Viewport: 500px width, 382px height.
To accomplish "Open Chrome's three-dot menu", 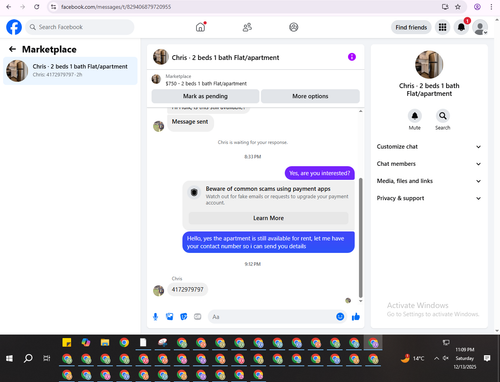I will 491,7.
